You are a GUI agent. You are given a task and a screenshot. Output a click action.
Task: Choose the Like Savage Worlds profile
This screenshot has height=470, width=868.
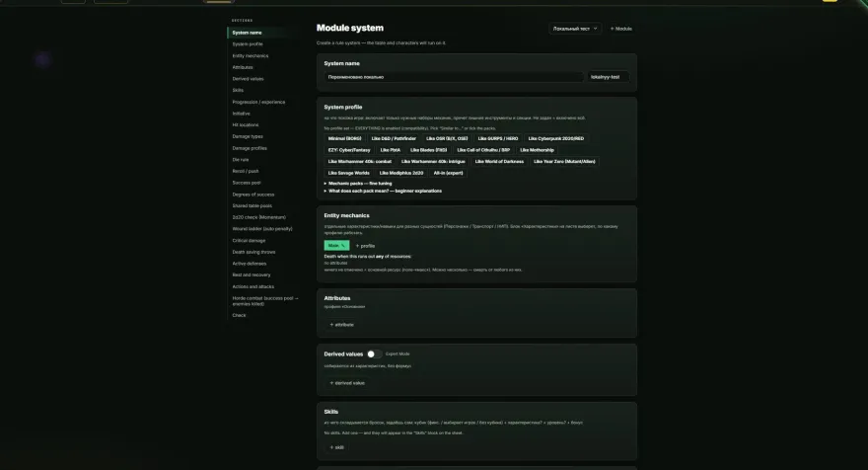tap(349, 173)
